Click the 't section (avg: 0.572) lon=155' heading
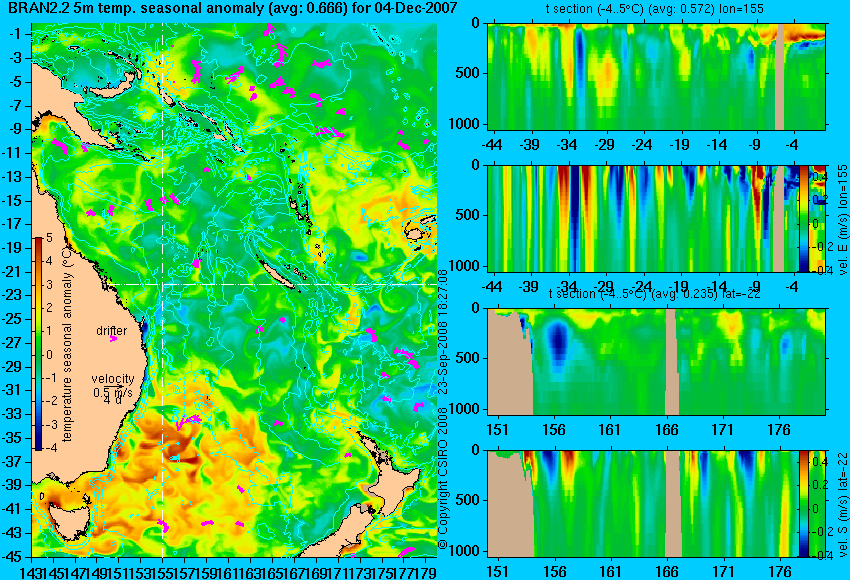This screenshot has height=580, width=850. [x=655, y=9]
